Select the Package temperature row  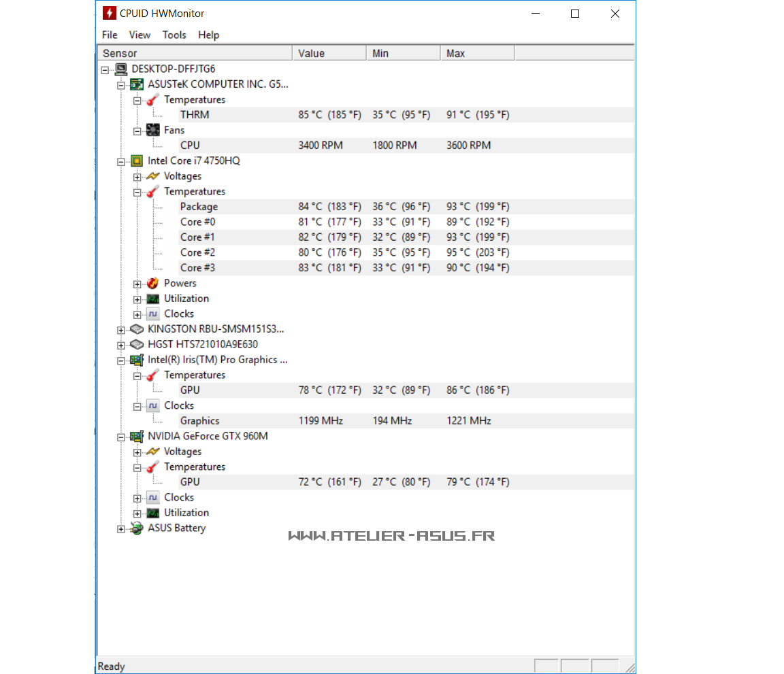(199, 207)
